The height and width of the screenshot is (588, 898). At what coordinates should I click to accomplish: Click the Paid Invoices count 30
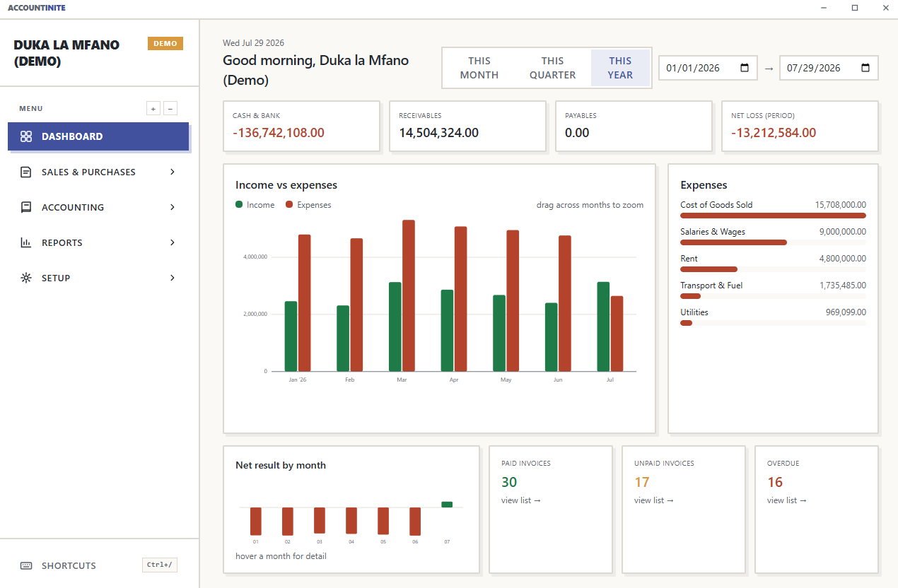pos(509,482)
